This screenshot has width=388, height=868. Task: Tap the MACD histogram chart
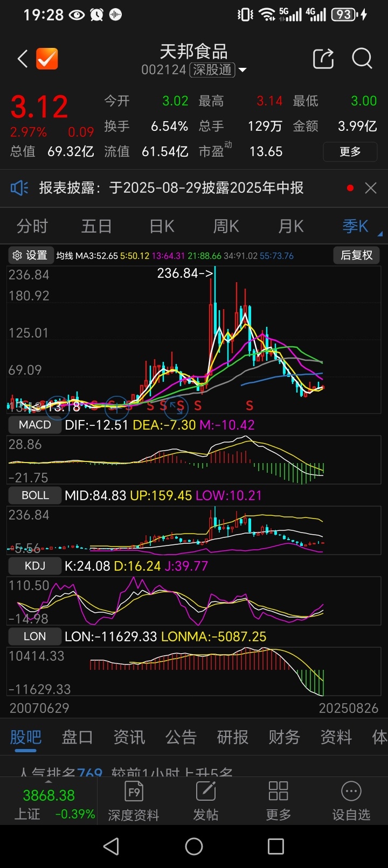[x=194, y=460]
